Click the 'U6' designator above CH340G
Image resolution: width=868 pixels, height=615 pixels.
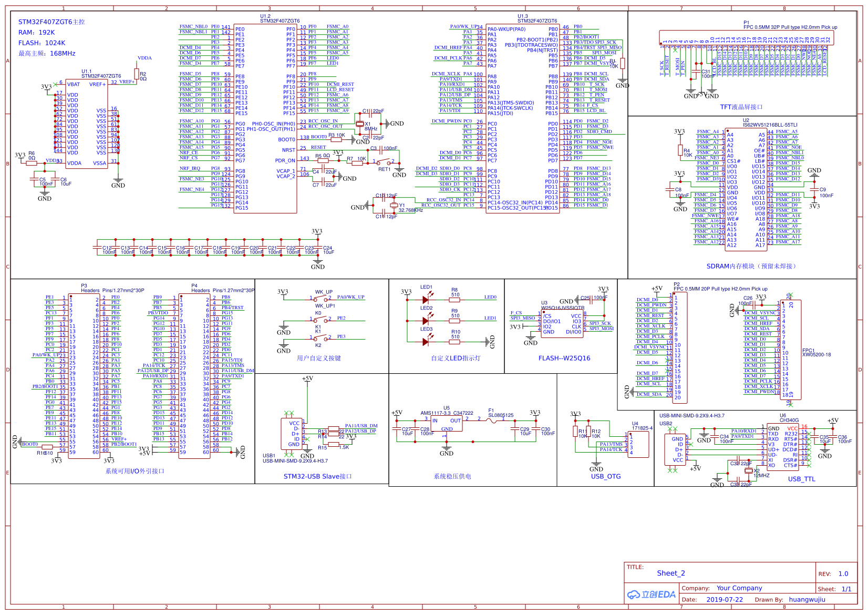tap(783, 415)
